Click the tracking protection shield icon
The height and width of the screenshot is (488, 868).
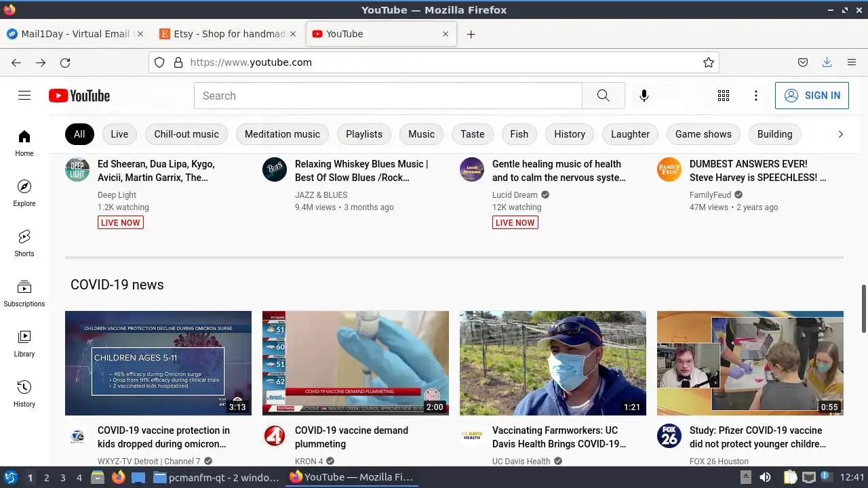pos(159,62)
